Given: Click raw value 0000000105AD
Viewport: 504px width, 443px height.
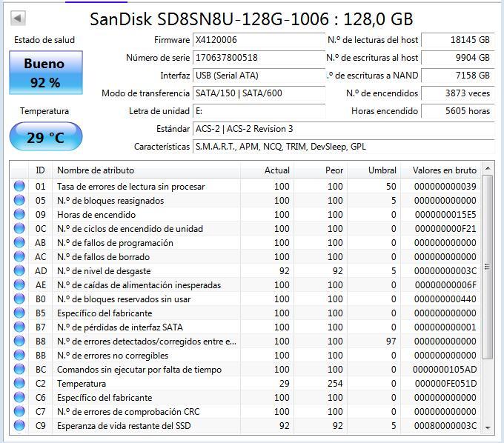Looking at the screenshot, I should 445,370.
